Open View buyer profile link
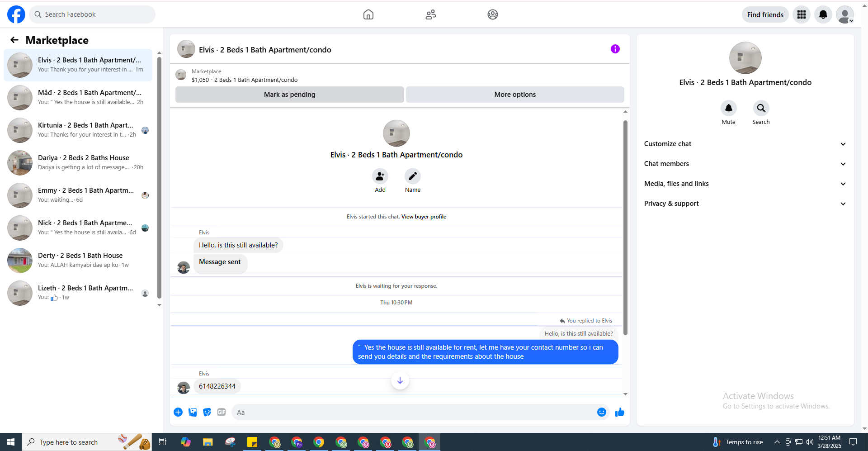 (x=424, y=217)
